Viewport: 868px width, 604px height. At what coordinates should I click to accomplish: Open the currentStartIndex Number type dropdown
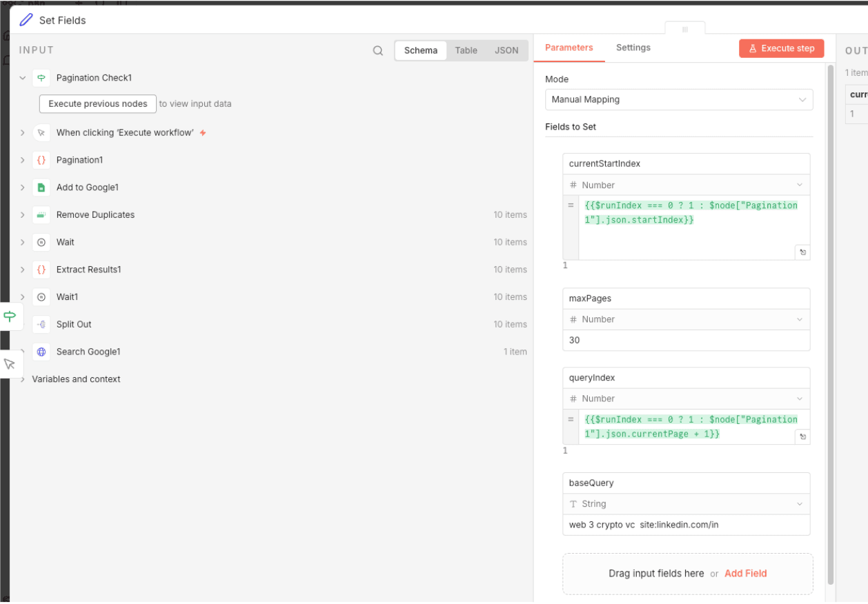click(x=686, y=185)
